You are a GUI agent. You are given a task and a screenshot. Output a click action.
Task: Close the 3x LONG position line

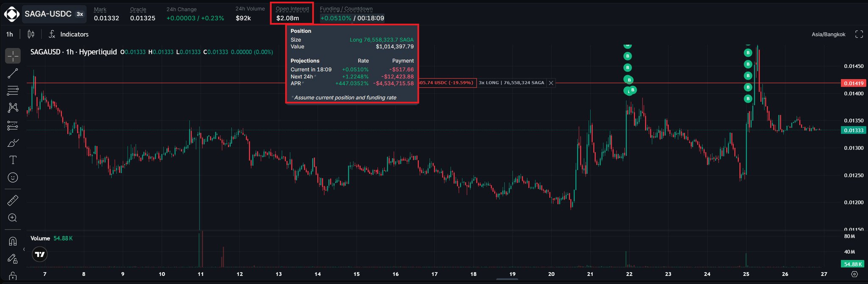(551, 83)
